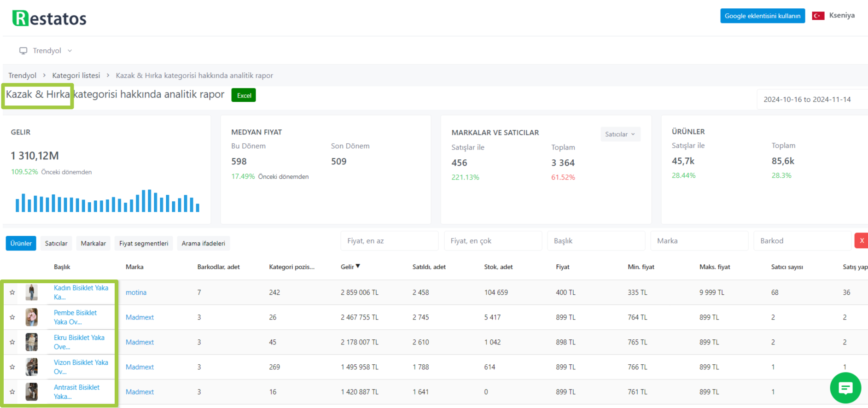Image resolution: width=868 pixels, height=408 pixels.
Task: Switch to the Ürünler tab
Action: 21,243
